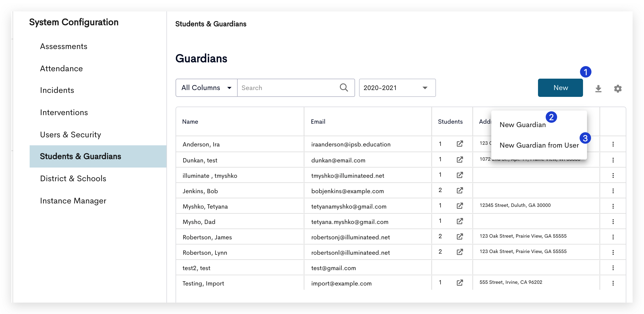Screen dimensions: 644x314
Task: Click email test@gmail.com
Action: point(333,268)
